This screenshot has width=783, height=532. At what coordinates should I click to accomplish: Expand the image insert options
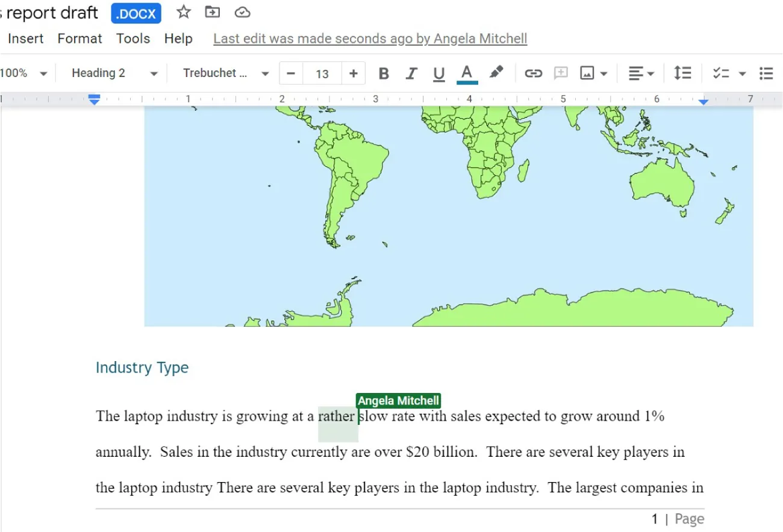604,73
